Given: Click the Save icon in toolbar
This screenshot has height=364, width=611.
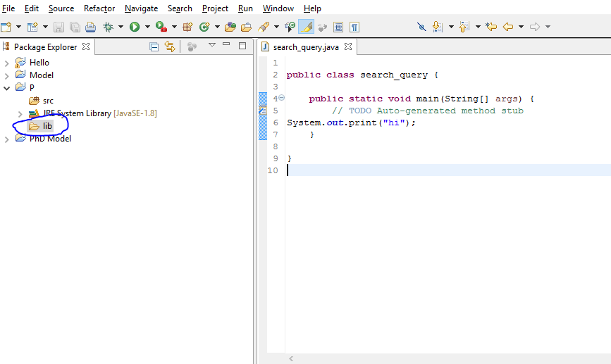Looking at the screenshot, I should coord(58,27).
